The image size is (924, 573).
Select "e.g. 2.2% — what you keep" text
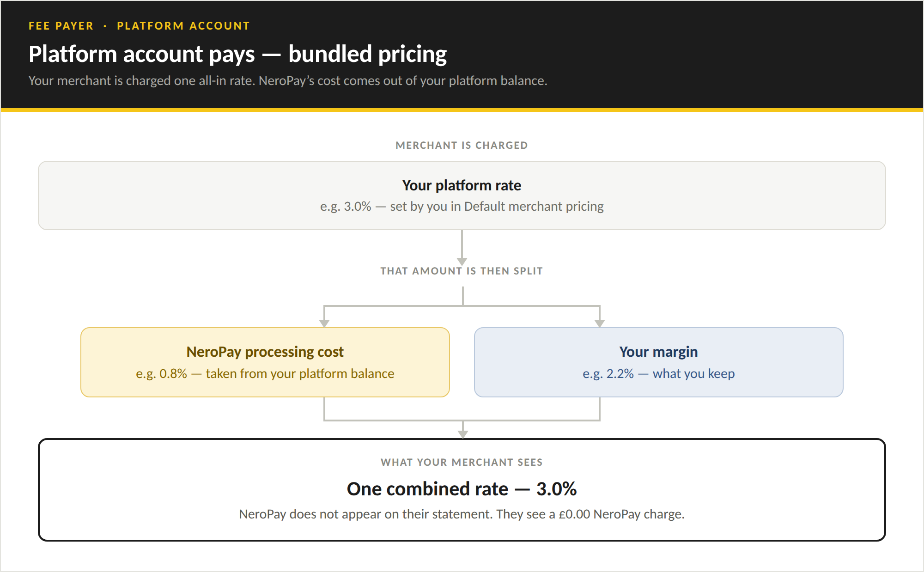tap(658, 373)
